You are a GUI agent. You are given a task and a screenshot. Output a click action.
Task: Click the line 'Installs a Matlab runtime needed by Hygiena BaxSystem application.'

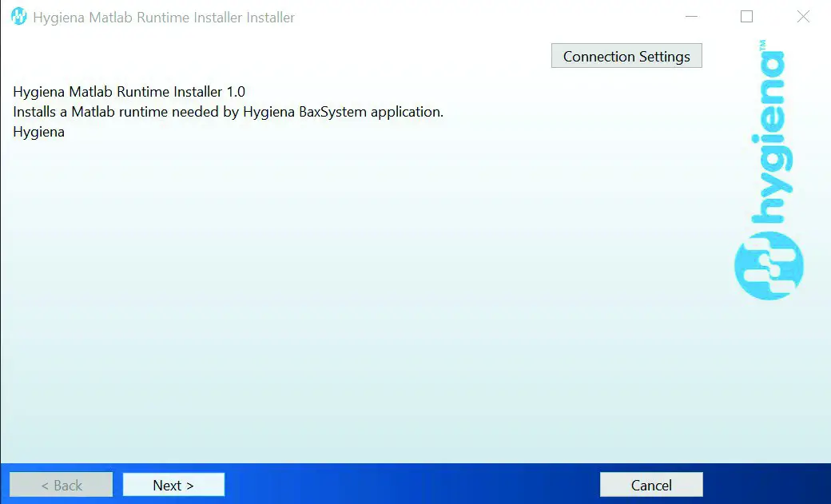point(228,112)
